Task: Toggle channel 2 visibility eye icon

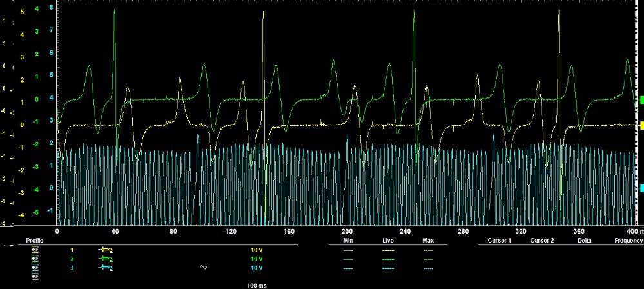Action: (35, 257)
